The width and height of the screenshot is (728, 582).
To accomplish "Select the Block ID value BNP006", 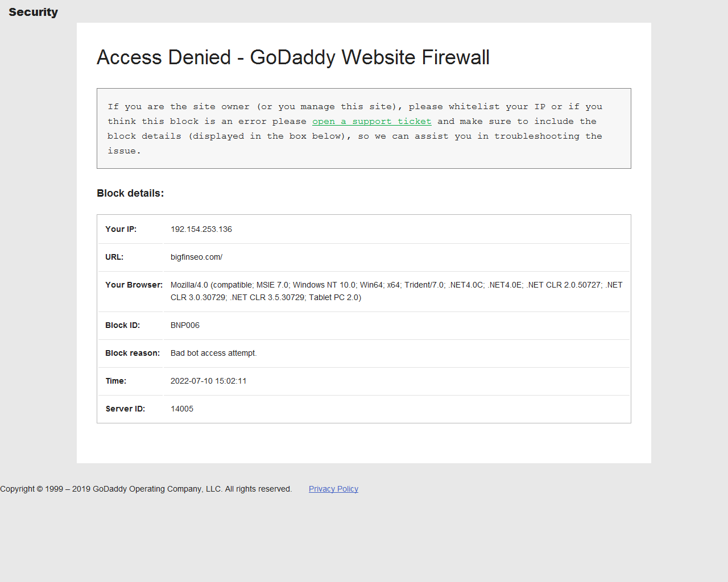I will pos(185,325).
